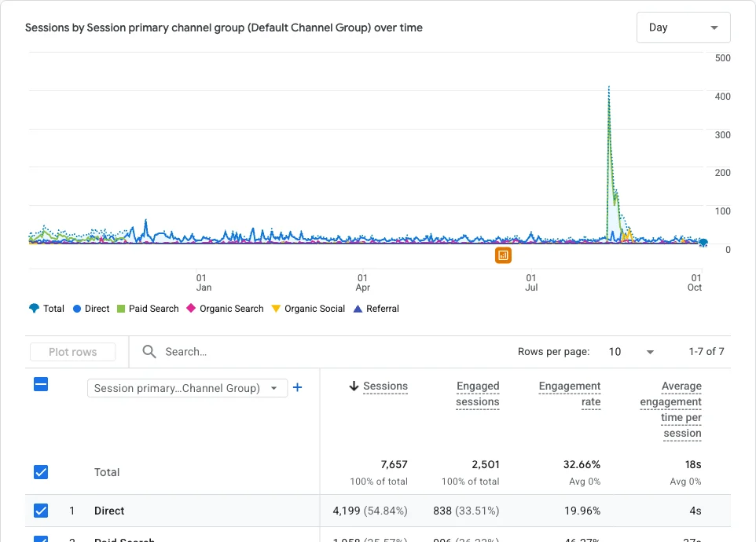Click the search magnifier icon
Viewport: 756px width, 542px height.
click(x=149, y=352)
